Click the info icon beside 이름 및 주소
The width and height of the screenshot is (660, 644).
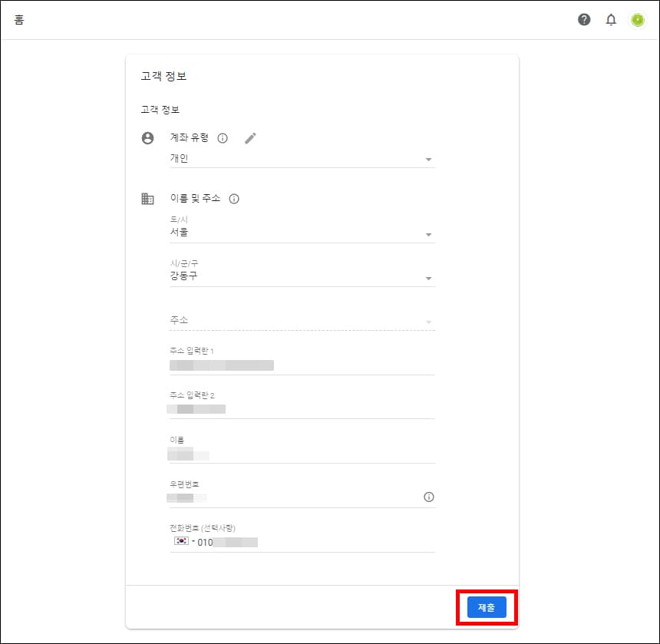tap(233, 198)
